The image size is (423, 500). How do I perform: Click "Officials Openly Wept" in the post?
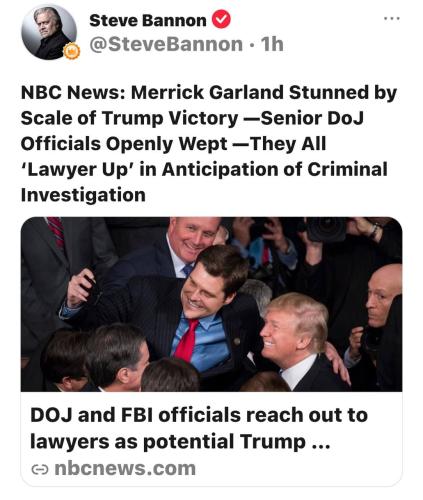pyautogui.click(x=124, y=144)
